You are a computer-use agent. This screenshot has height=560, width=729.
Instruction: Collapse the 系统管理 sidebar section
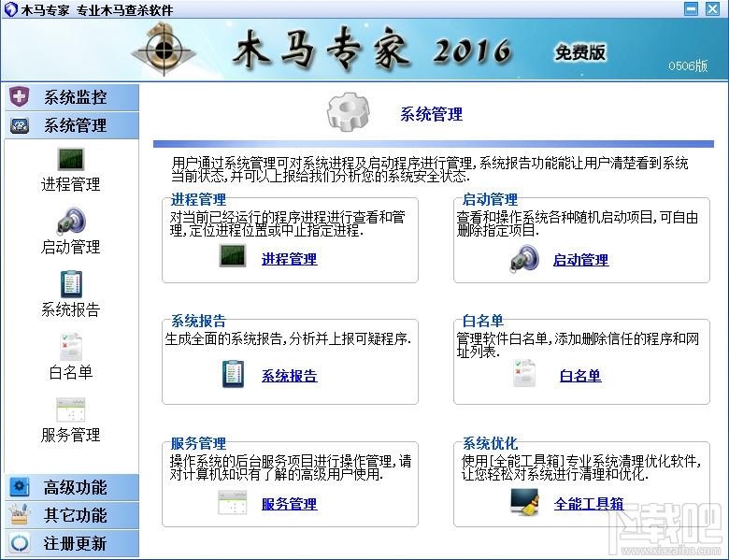point(72,125)
